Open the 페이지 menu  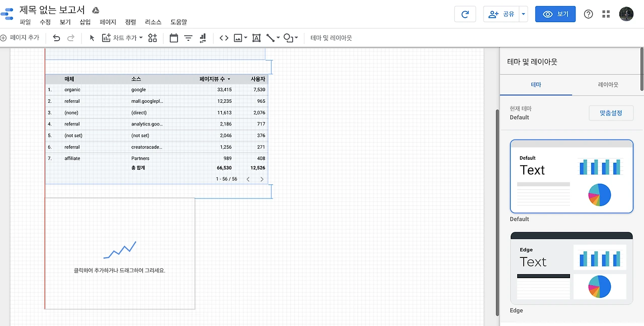108,22
